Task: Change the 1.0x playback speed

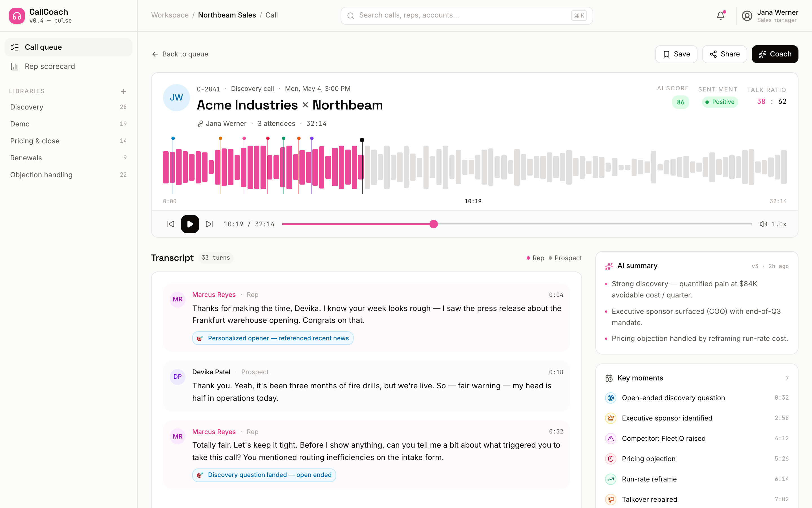Action: (x=779, y=224)
